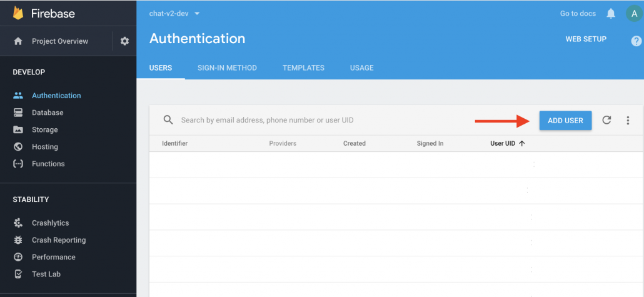
Task: Click the search magnifier icon
Action: coord(168,120)
